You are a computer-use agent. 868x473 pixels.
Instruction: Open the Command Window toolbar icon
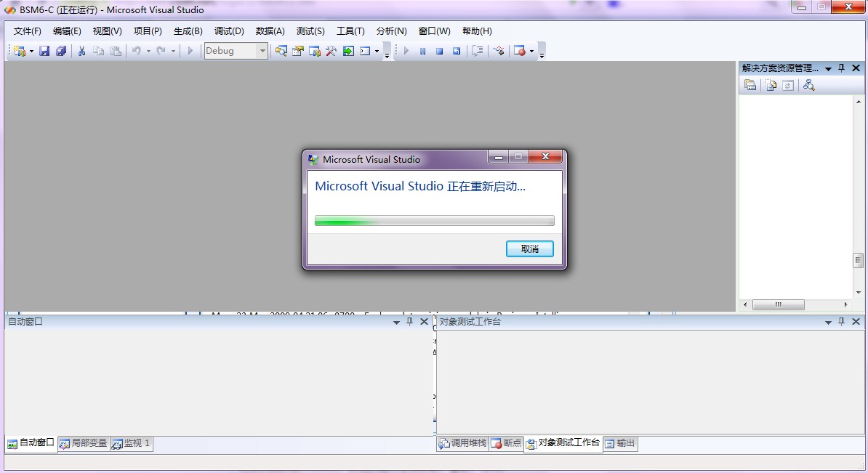point(365,51)
